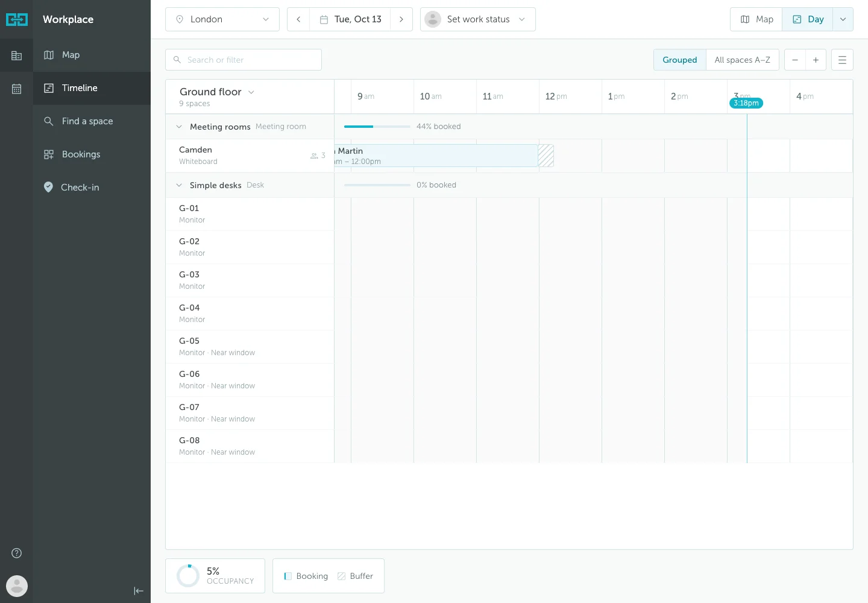Open the calendar icon in the left rail
868x603 pixels.
coord(17,89)
